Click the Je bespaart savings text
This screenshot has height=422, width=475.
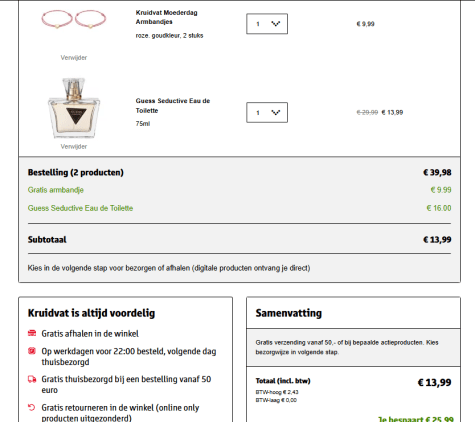tap(415, 419)
